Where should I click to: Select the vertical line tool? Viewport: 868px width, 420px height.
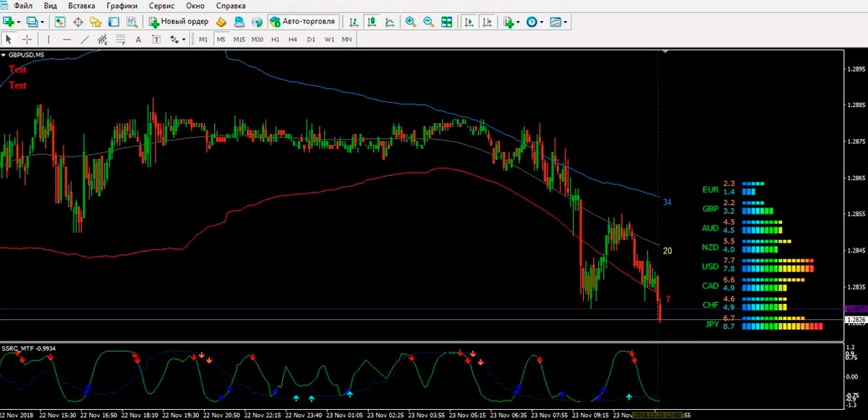(x=48, y=39)
